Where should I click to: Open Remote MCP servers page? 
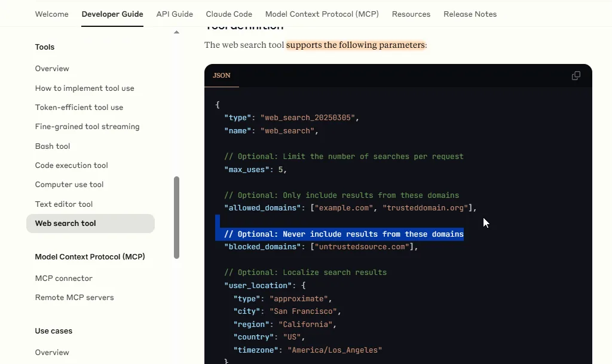(x=74, y=298)
